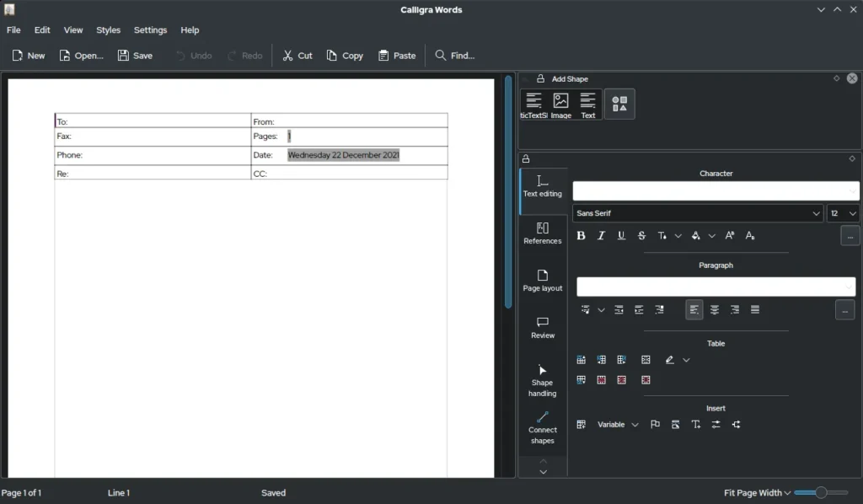
Task: Align paragraph right
Action: point(735,310)
